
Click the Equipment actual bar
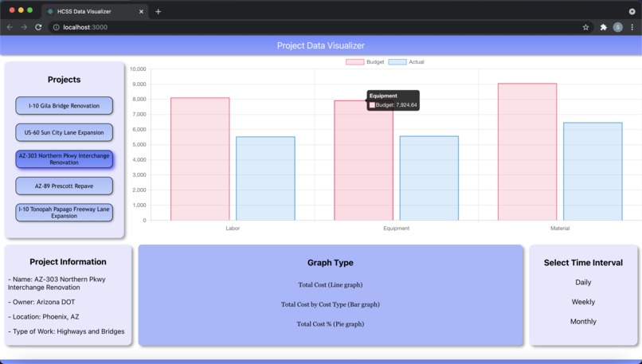429,178
